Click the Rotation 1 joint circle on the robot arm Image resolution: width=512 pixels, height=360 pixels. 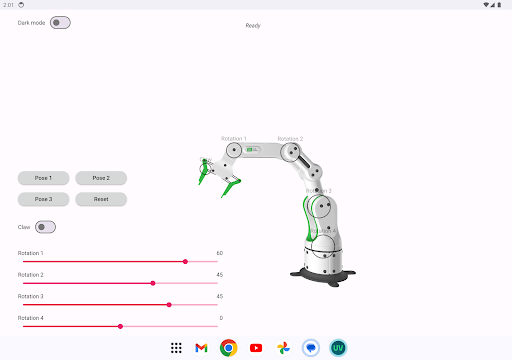[234, 150]
